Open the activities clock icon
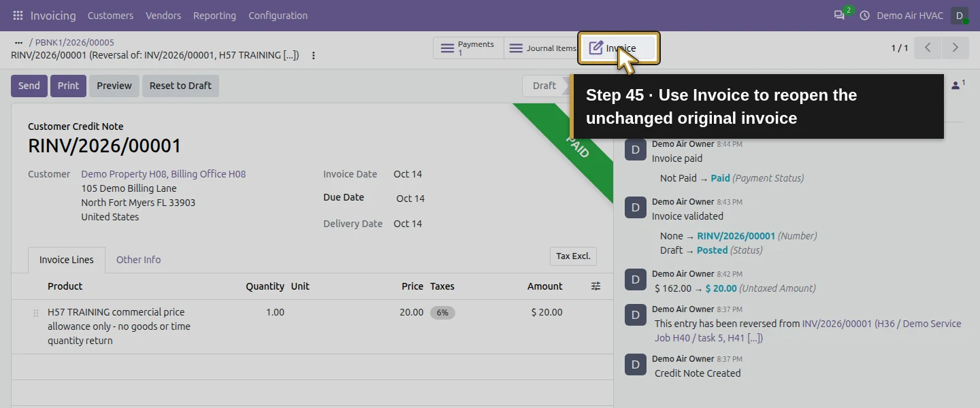 (x=864, y=15)
